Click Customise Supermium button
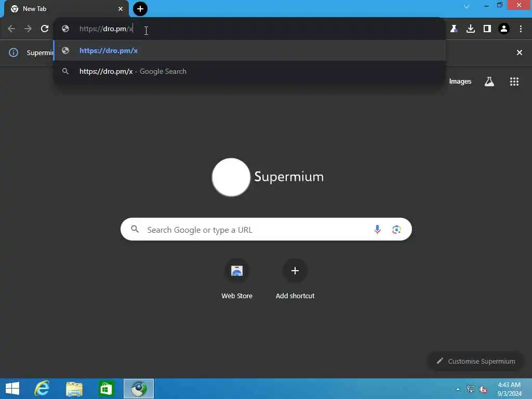Screen dimensions: 532x399 point(476,361)
